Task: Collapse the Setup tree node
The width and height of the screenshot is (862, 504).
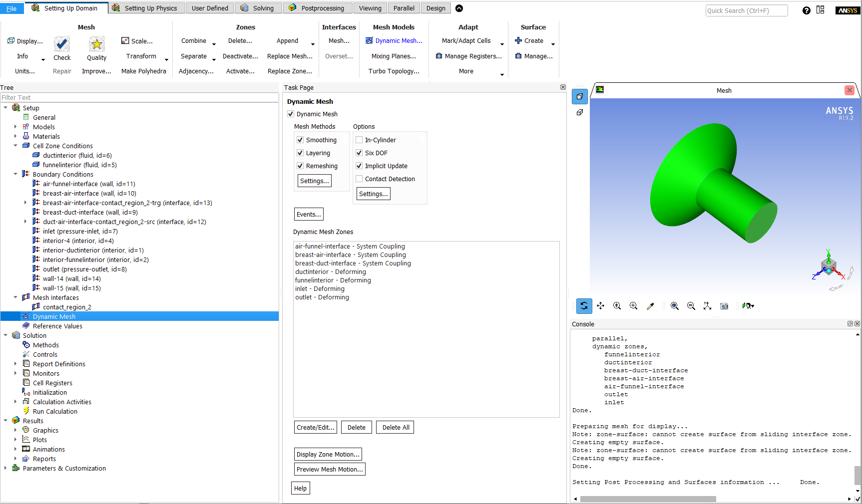Action: [5, 108]
